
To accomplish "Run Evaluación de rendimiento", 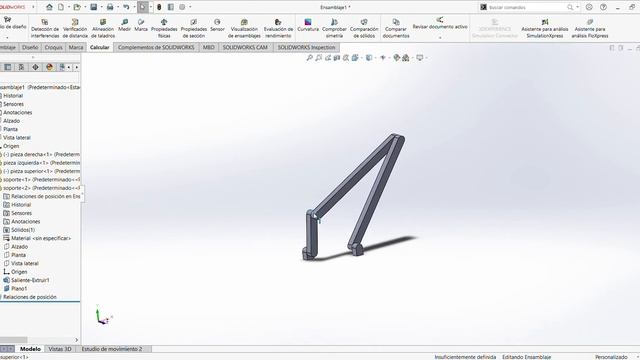I will click(x=278, y=28).
